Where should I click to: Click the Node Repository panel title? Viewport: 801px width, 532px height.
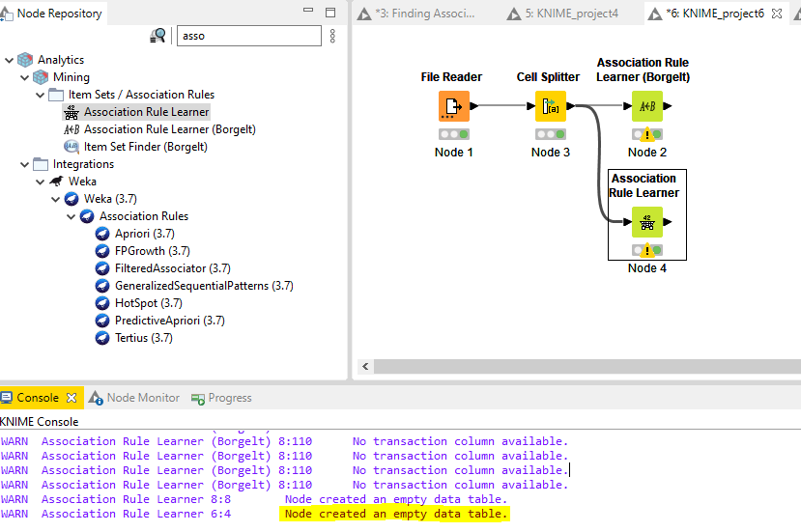59,14
